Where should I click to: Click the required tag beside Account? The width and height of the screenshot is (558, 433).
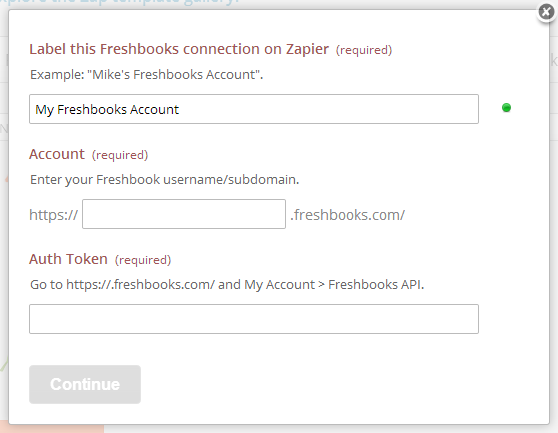120,155
